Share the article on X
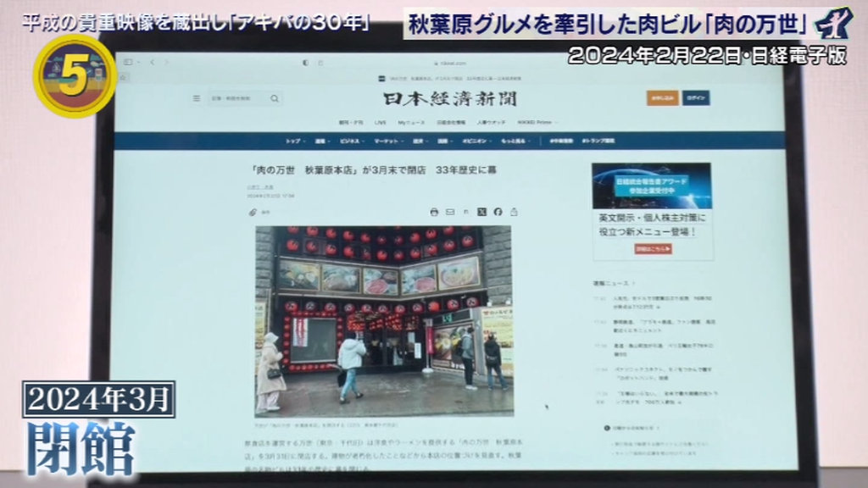 pyautogui.click(x=482, y=212)
